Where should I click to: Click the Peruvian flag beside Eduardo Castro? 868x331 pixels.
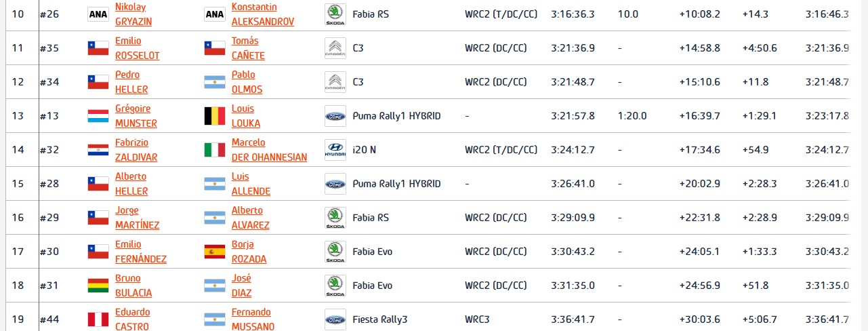coord(98,319)
